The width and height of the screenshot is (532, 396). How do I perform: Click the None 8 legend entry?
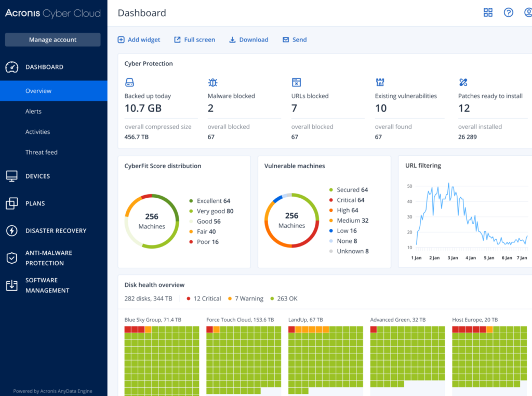click(x=343, y=241)
